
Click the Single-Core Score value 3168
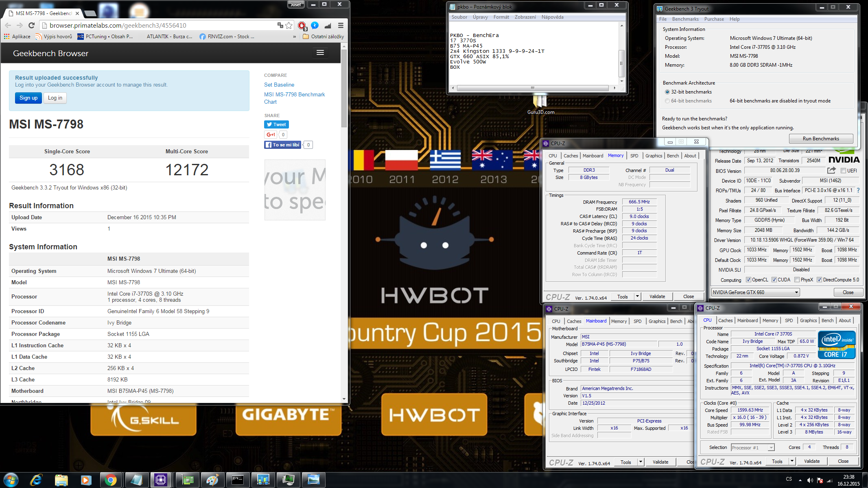tap(67, 170)
